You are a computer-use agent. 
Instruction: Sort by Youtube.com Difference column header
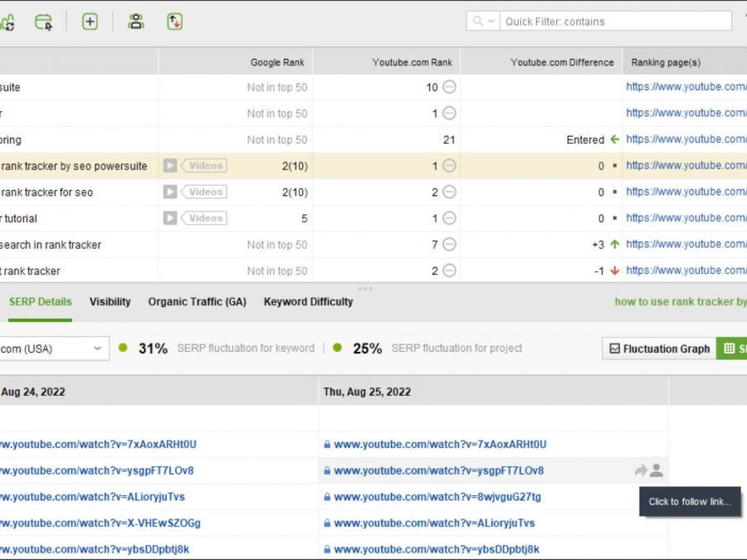(x=562, y=62)
